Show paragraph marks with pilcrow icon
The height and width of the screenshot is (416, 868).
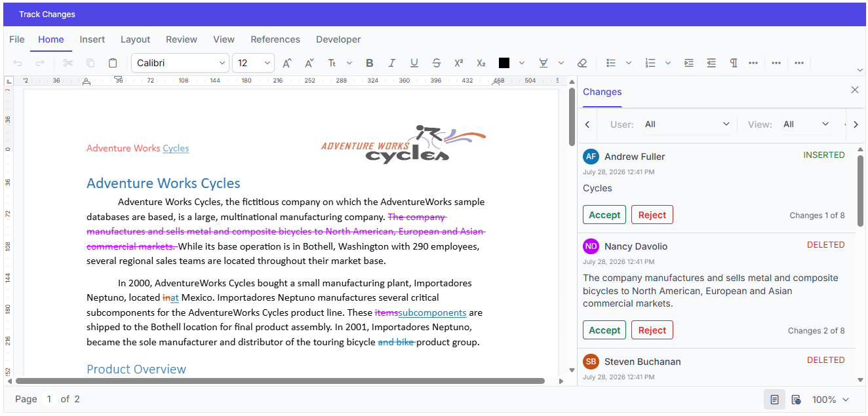coord(733,63)
